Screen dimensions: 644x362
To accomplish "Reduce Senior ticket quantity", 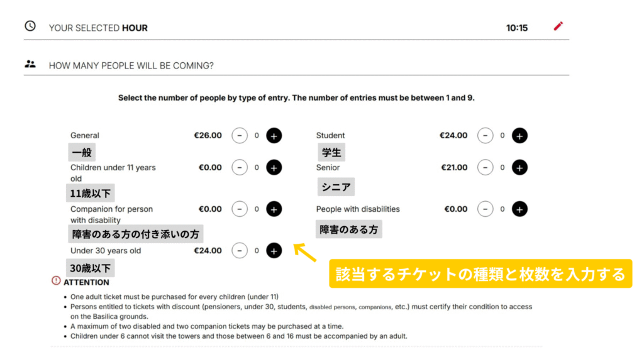I will [x=485, y=167].
